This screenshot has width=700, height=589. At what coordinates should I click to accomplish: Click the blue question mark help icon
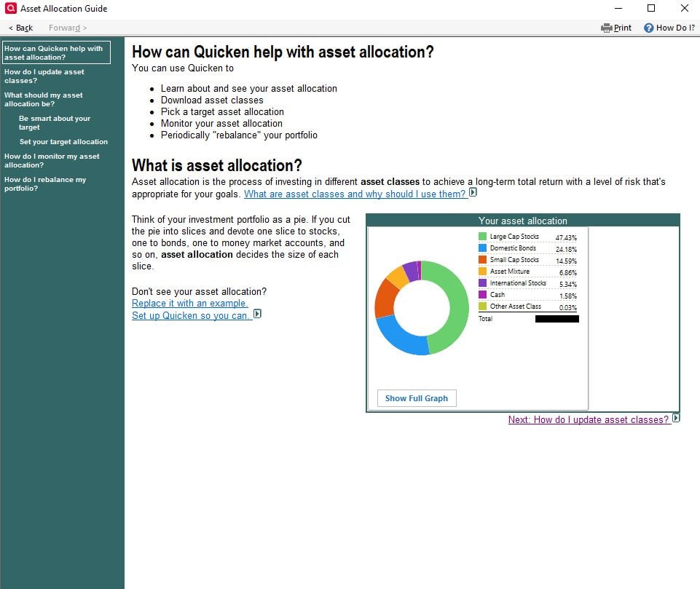648,28
